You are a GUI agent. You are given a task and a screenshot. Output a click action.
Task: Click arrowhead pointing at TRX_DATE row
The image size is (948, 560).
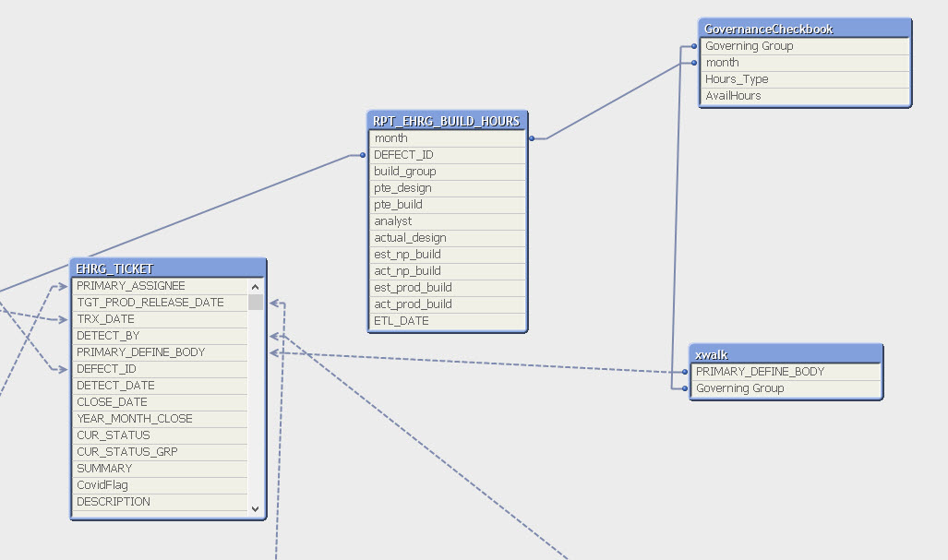click(63, 319)
